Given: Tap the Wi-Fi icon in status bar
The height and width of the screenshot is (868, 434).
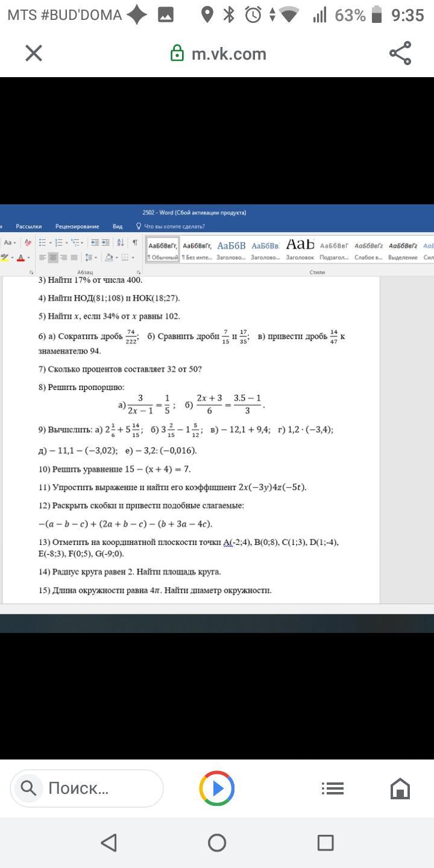Looking at the screenshot, I should 289,14.
